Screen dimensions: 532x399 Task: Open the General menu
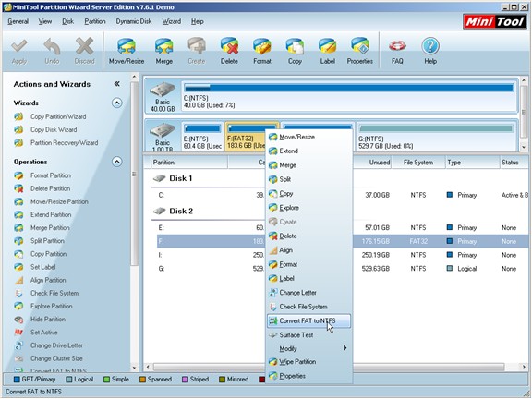point(18,21)
